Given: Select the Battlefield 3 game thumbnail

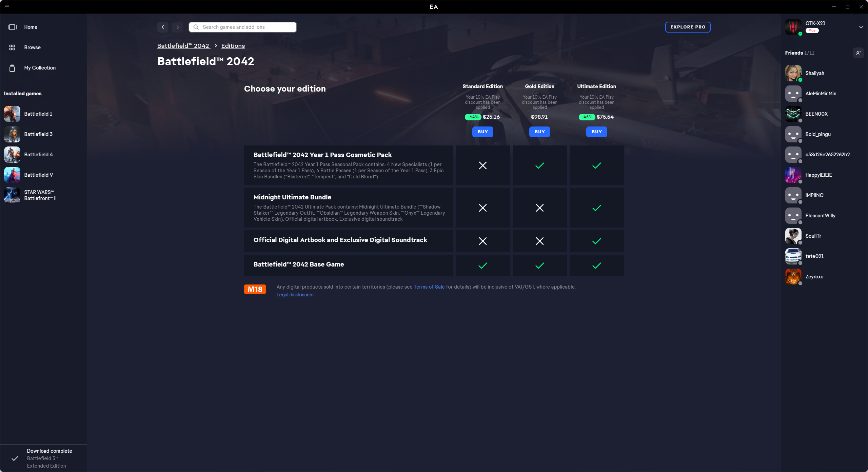Looking at the screenshot, I should (12, 134).
